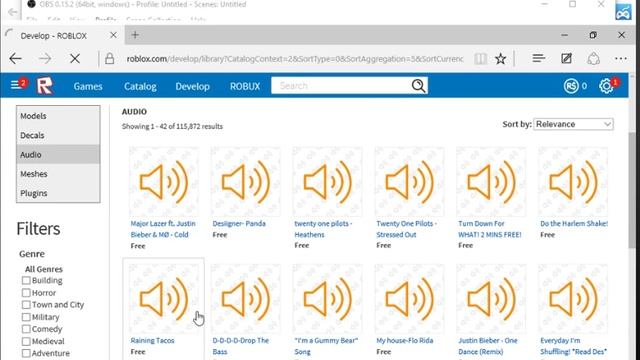
Task: Open the Roblox hamburger navigation menu
Action: point(16,85)
